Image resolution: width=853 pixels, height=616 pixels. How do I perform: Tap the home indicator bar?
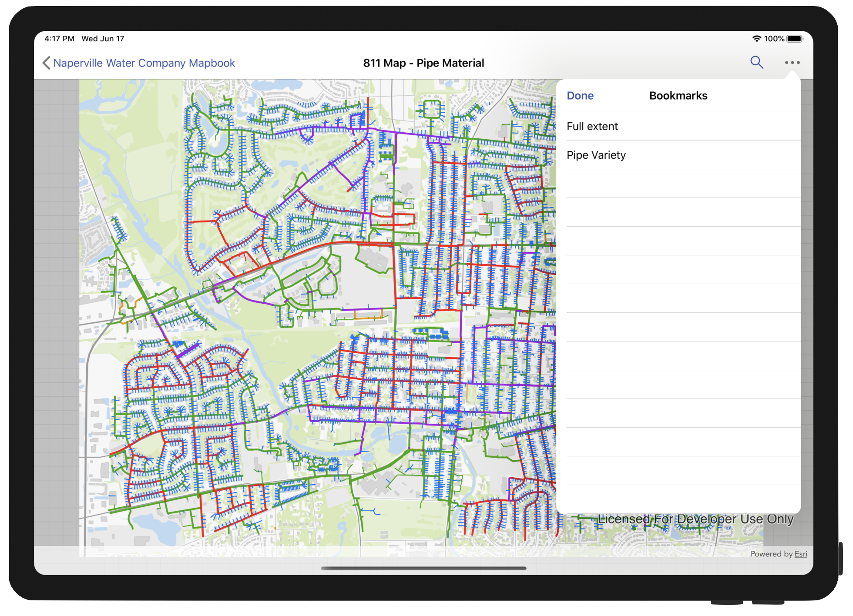[x=423, y=568]
